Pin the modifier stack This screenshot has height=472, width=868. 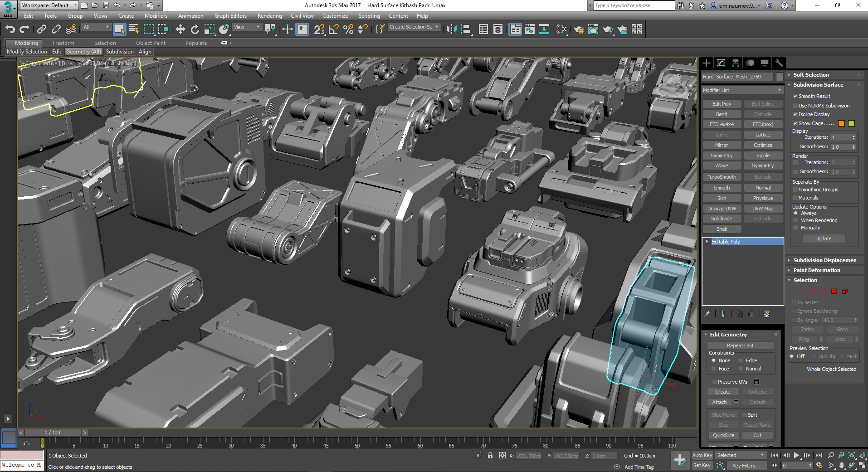click(707, 314)
